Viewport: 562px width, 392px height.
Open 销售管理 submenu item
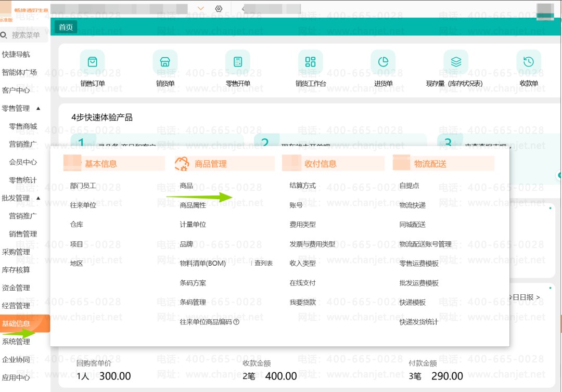(x=23, y=234)
